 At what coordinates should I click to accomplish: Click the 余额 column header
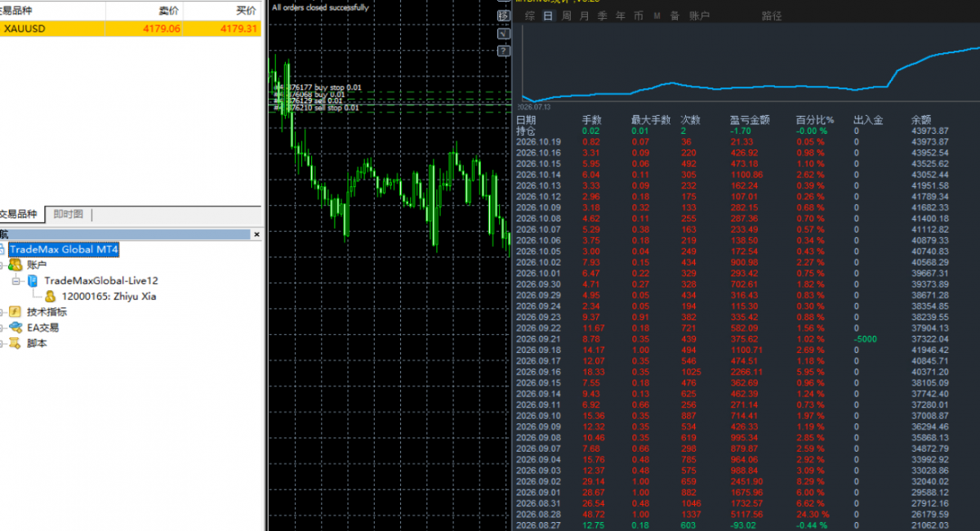921,120
